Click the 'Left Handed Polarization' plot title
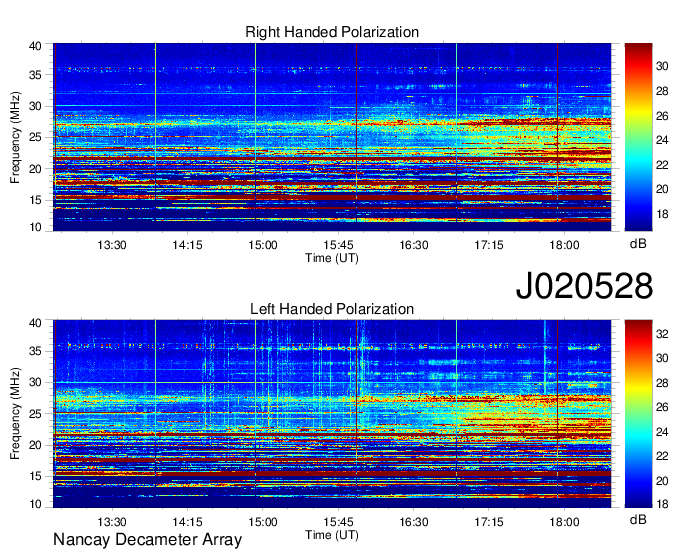 332,309
